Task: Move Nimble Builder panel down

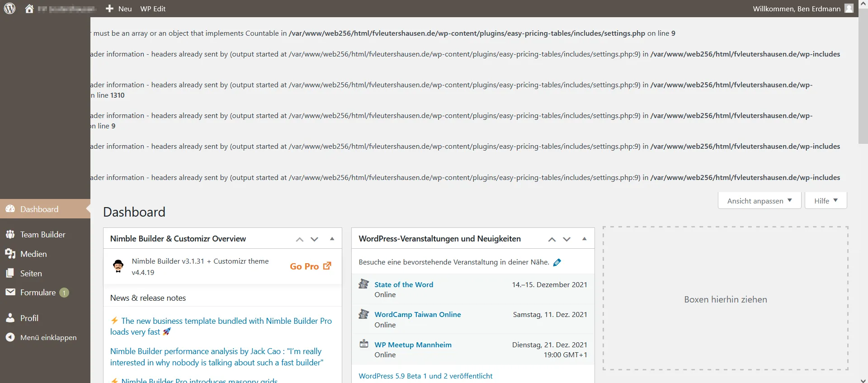Action: pos(314,239)
